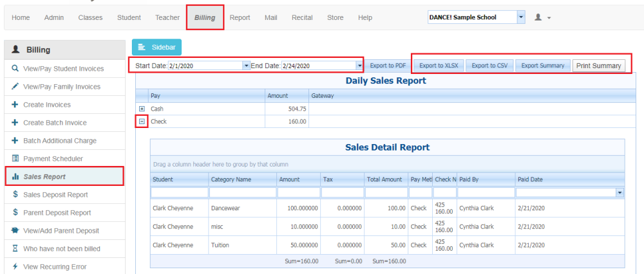Screen dimensions: 644x274
Task: Click the plus icon beside Batch Additional Charge
Action: [x=15, y=141]
